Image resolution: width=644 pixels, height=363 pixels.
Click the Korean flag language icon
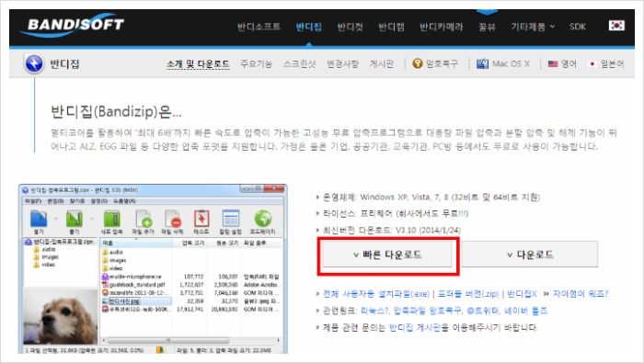pyautogui.click(x=616, y=26)
